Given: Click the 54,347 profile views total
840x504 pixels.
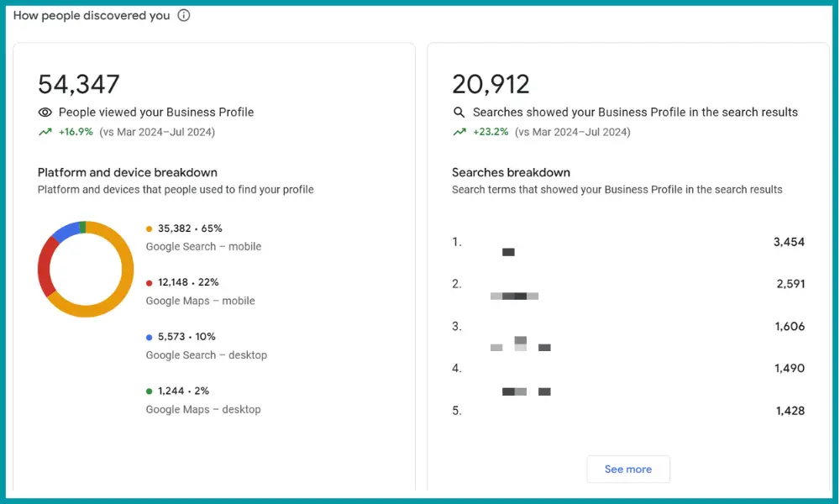Looking at the screenshot, I should click(78, 83).
